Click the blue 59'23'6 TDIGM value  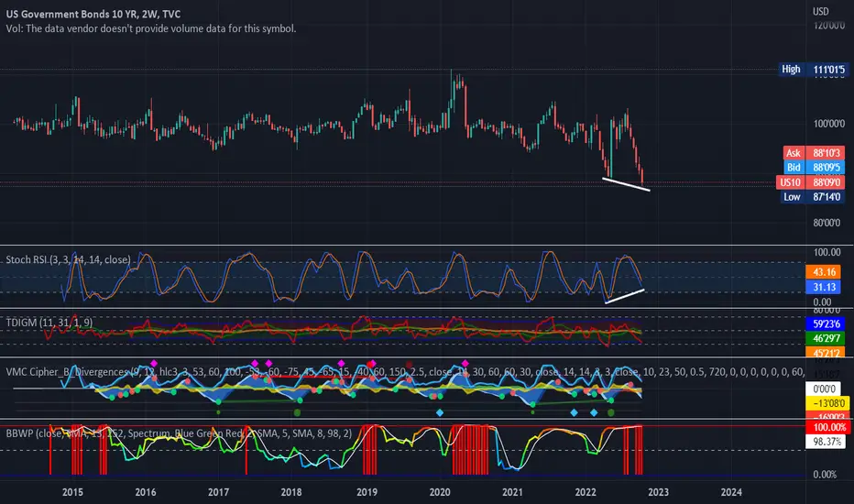[825, 323]
